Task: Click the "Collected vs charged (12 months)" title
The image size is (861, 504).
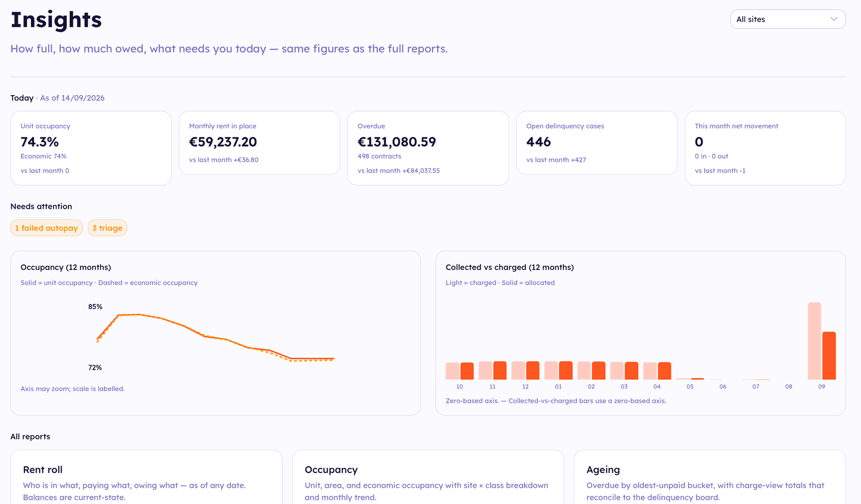Action: tap(509, 267)
